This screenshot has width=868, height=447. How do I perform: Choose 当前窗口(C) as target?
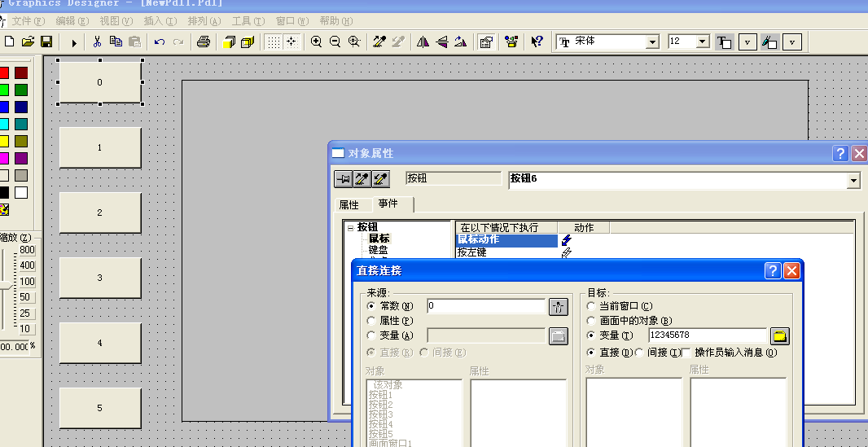[590, 306]
